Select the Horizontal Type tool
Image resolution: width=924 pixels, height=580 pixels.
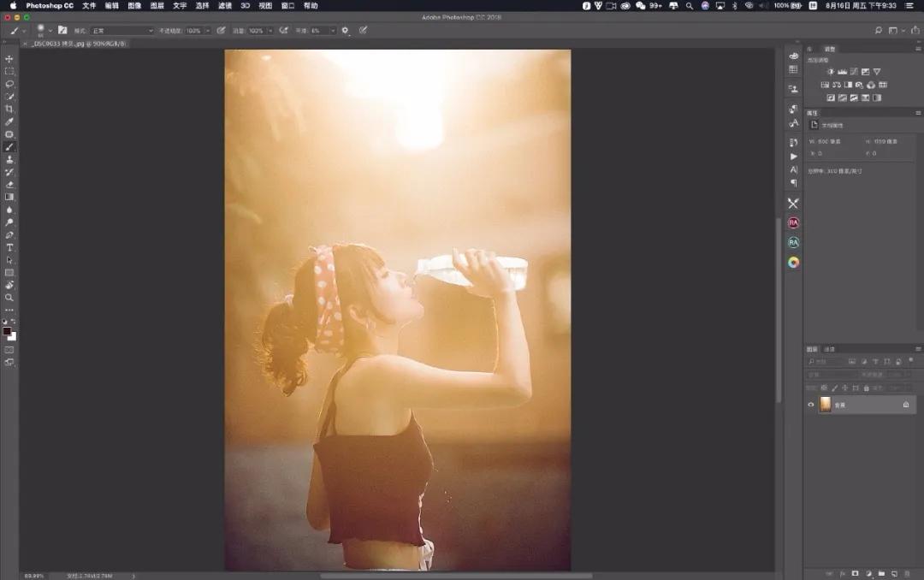click(x=9, y=247)
